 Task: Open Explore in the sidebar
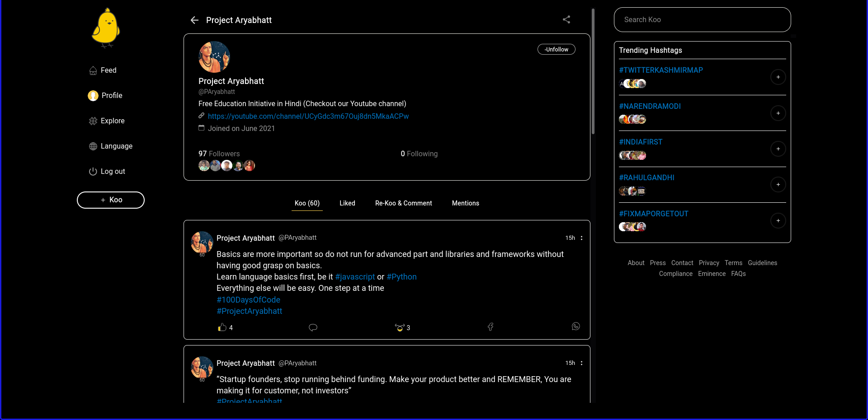point(107,121)
